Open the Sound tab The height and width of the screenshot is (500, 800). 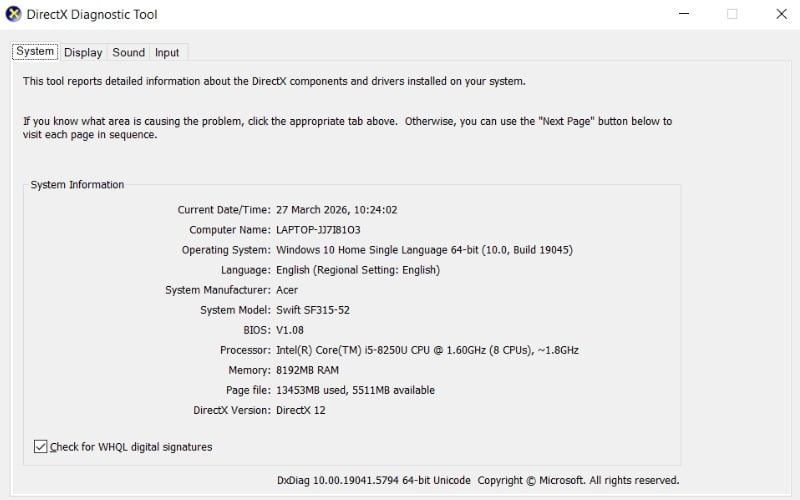(x=128, y=52)
